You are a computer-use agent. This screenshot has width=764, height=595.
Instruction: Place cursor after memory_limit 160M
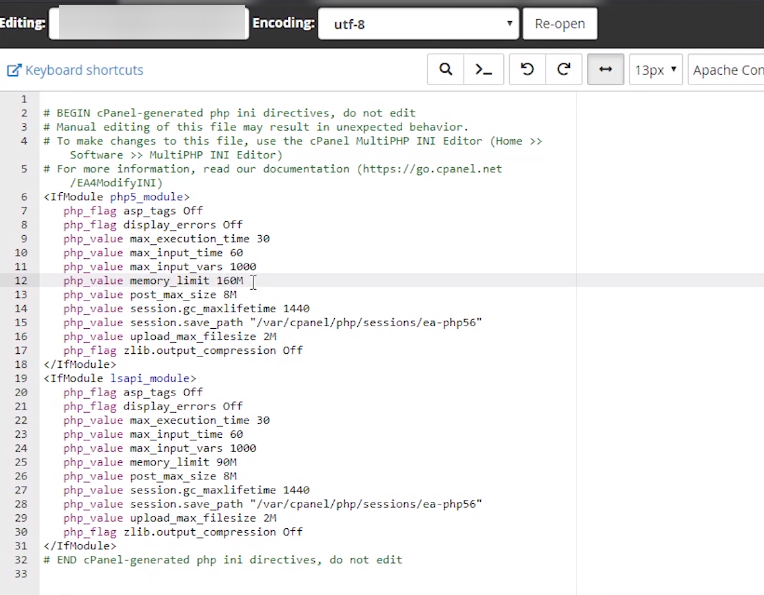point(244,281)
